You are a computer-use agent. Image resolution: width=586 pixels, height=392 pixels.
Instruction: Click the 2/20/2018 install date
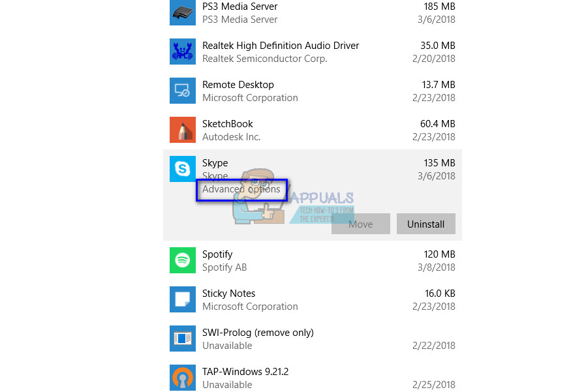pyautogui.click(x=434, y=59)
